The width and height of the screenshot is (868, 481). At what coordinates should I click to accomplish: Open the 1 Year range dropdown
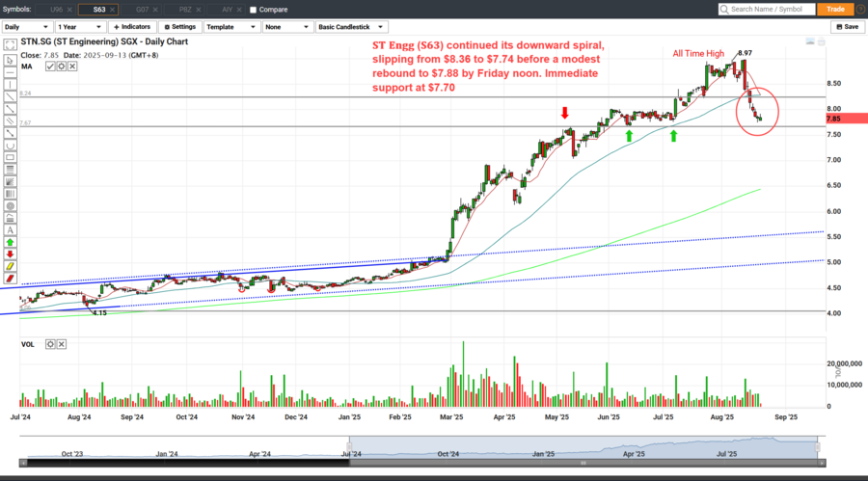coord(80,27)
